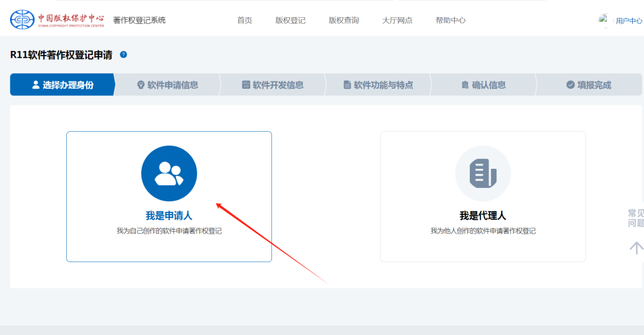The height and width of the screenshot is (335, 644).
Task: Click the user avatar icon in header
Action: (605, 20)
